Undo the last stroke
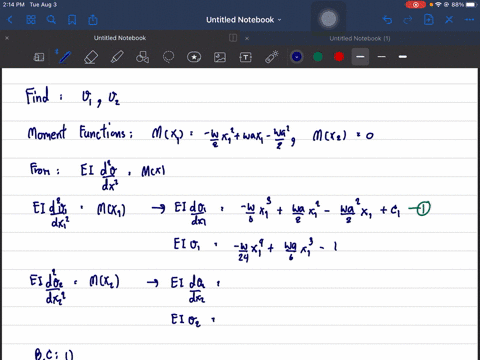Viewport: 480px width, 360px height. [x=387, y=20]
